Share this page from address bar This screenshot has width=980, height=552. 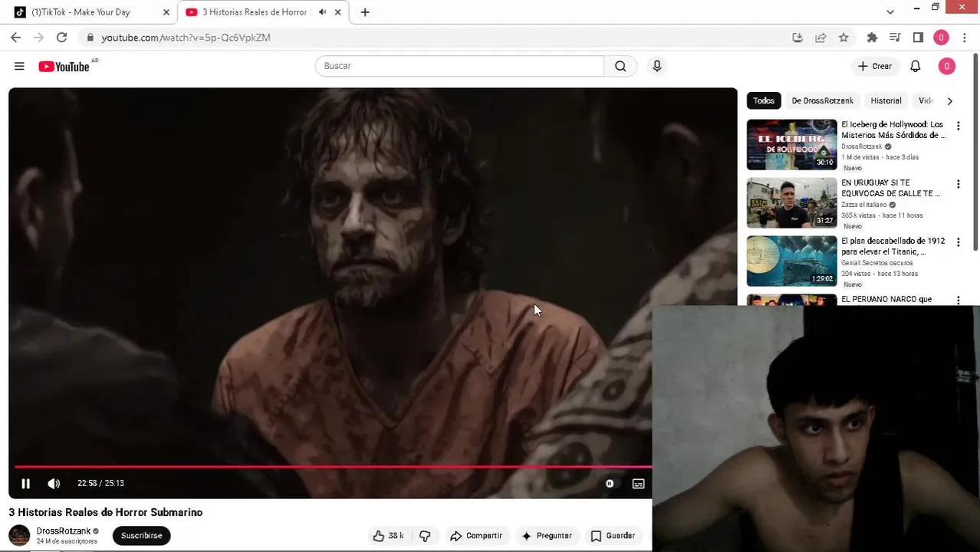(821, 38)
